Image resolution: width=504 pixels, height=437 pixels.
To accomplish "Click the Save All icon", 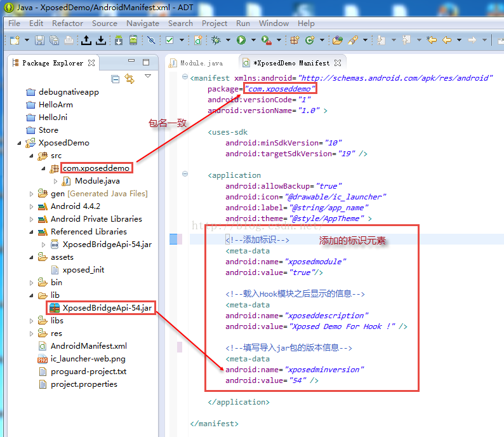I will [x=55, y=40].
